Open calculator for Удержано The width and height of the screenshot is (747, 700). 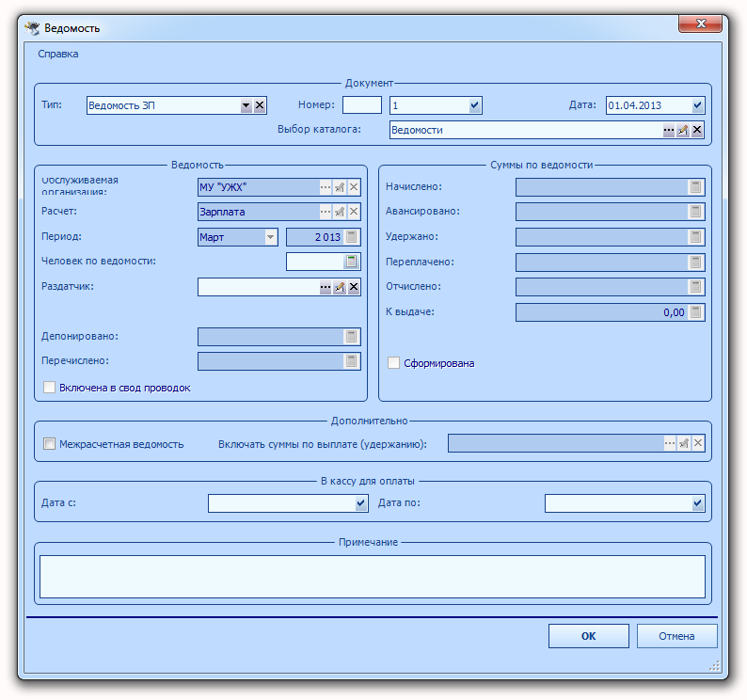696,237
